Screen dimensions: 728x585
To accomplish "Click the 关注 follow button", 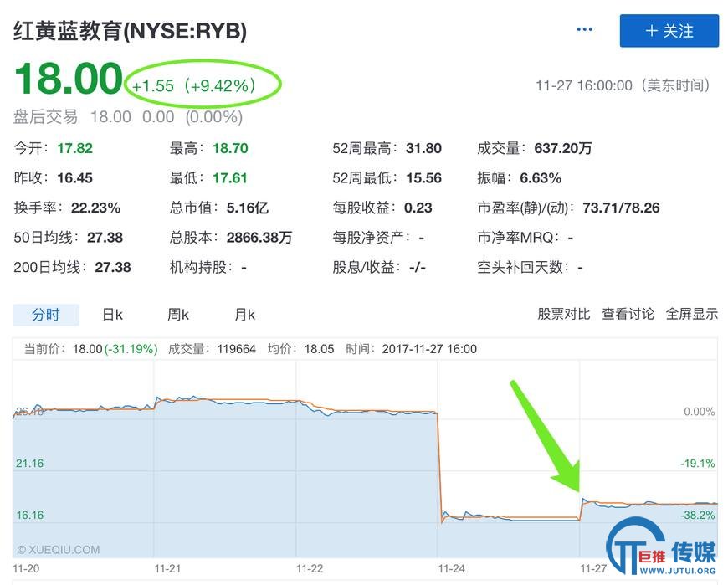I will [x=669, y=31].
